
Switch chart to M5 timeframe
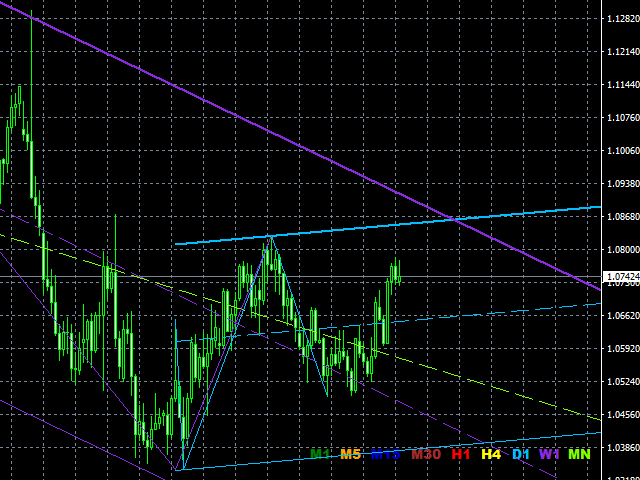[350, 454]
